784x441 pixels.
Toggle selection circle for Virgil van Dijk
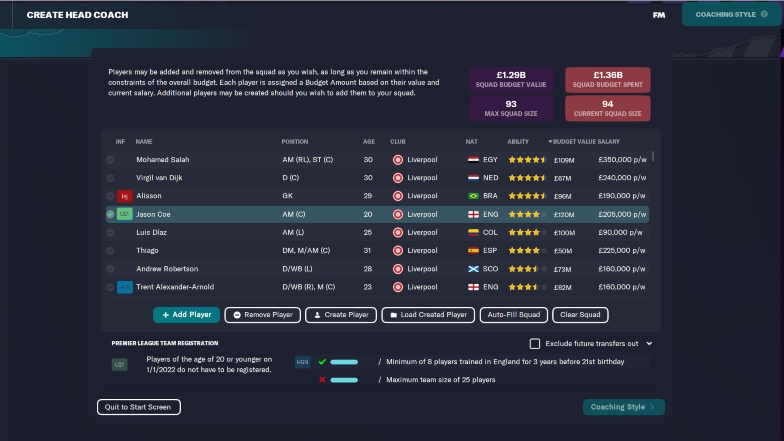pyautogui.click(x=110, y=178)
